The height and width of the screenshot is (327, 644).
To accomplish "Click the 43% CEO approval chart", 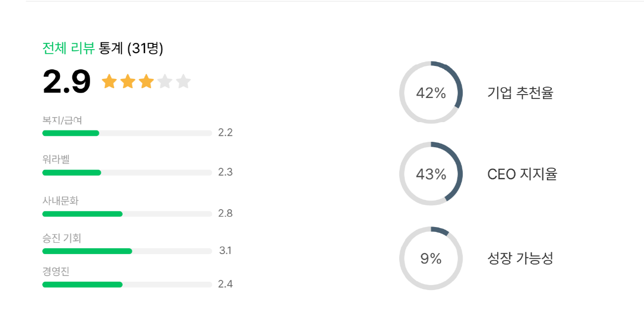I will point(431,174).
